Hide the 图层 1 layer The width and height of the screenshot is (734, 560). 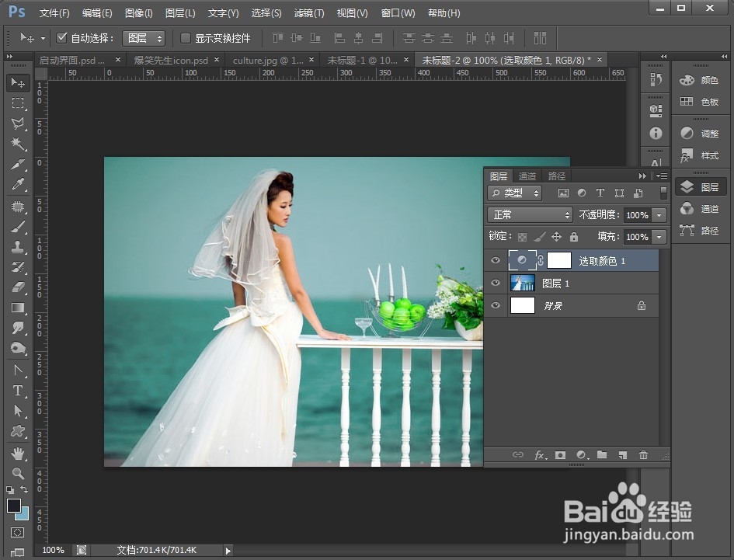496,283
